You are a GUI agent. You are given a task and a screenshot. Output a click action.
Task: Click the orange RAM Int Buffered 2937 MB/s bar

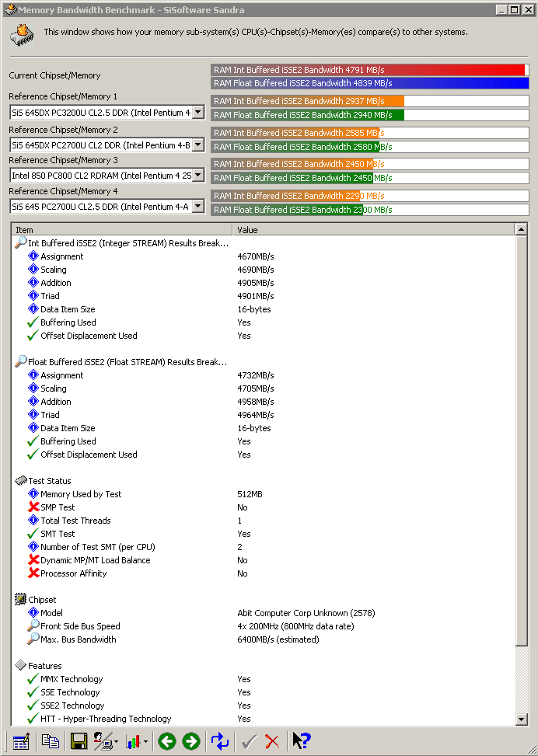click(x=369, y=101)
